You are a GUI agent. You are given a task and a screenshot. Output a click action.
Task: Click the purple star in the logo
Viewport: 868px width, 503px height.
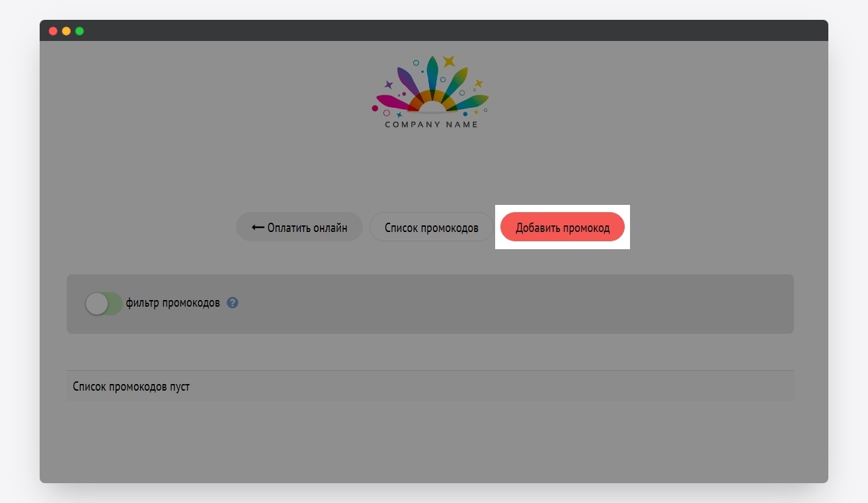click(x=389, y=85)
